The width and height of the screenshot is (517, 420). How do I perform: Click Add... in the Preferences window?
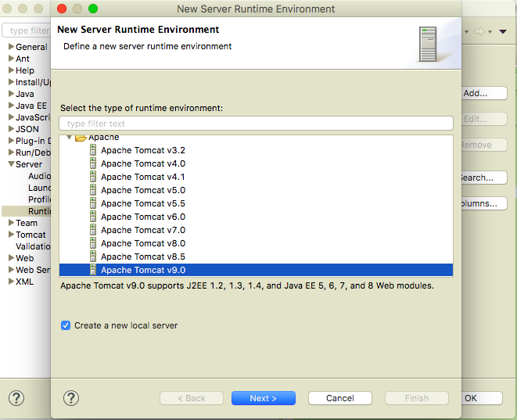coord(484,93)
